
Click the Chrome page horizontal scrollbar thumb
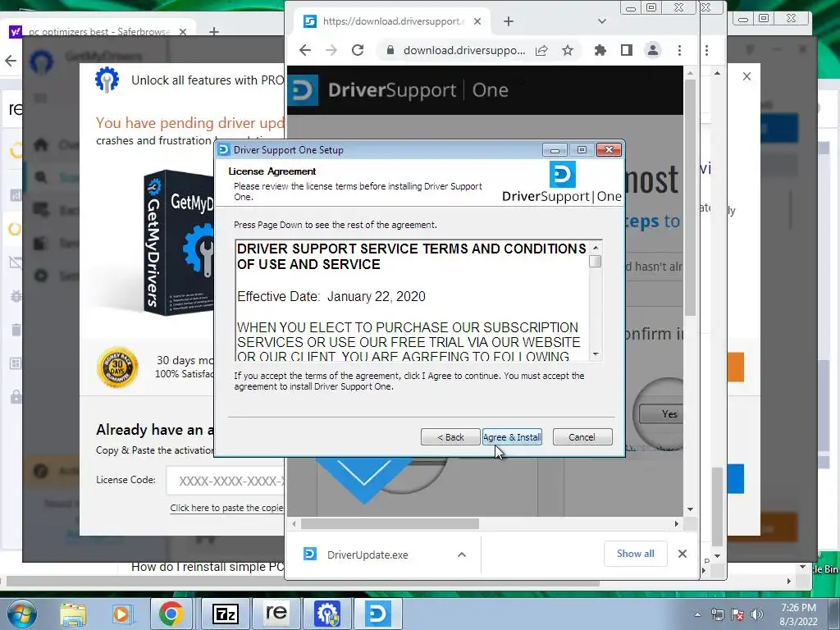click(x=390, y=523)
